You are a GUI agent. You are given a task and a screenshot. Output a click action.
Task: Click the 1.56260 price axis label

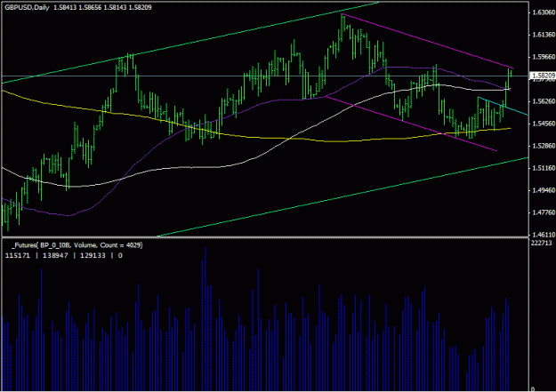pos(544,101)
